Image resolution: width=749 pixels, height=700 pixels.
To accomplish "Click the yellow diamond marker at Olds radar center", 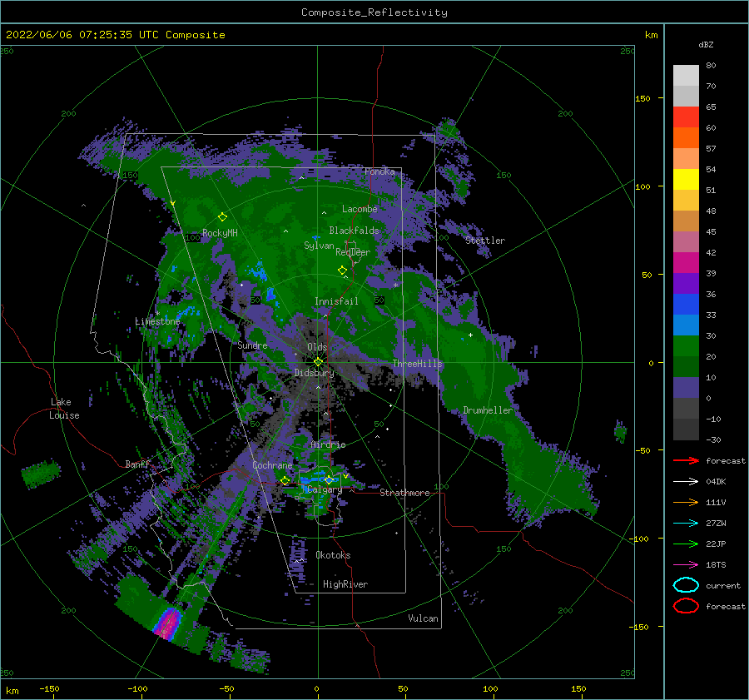I will (318, 362).
